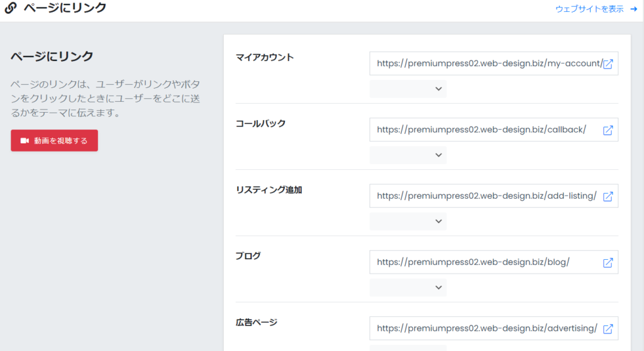Click the リスティング追加 URL input field
This screenshot has width=644, height=351.
click(494, 196)
